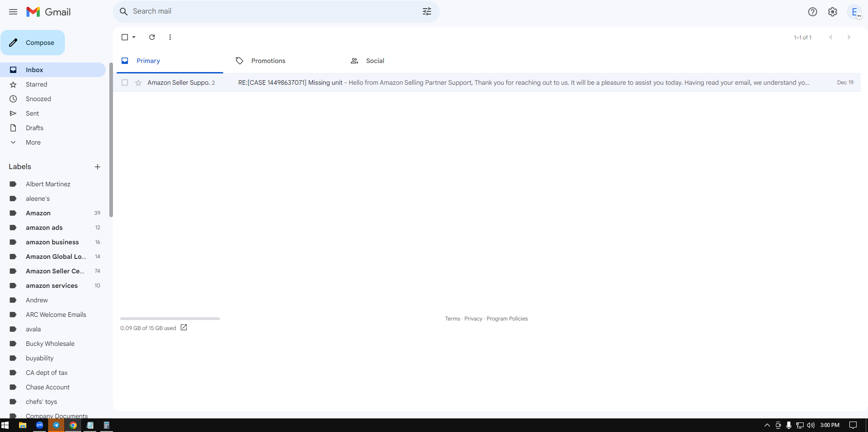The height and width of the screenshot is (432, 868).
Task: Show search options filter icon
Action: pyautogui.click(x=427, y=11)
